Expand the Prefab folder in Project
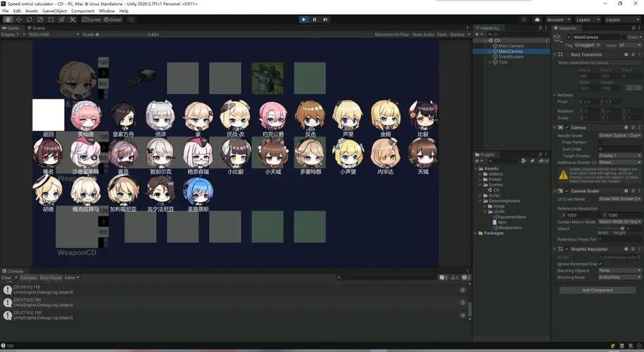The image size is (644, 352). (x=480, y=180)
